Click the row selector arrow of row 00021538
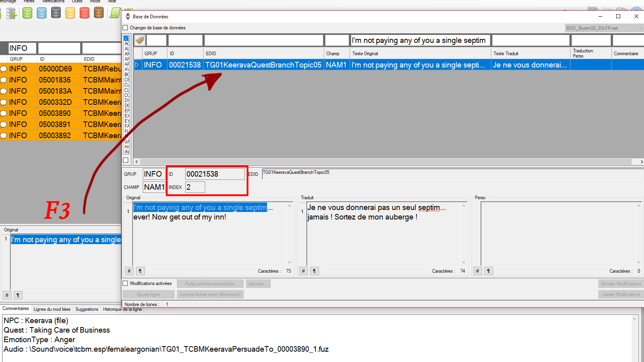Viewport: 644px width, 362px height. pyautogui.click(x=137, y=65)
